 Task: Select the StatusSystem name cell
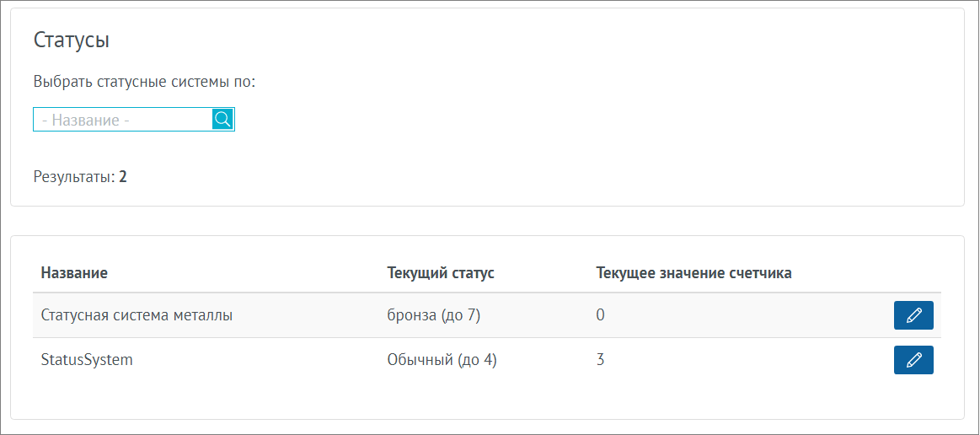pyautogui.click(x=87, y=360)
